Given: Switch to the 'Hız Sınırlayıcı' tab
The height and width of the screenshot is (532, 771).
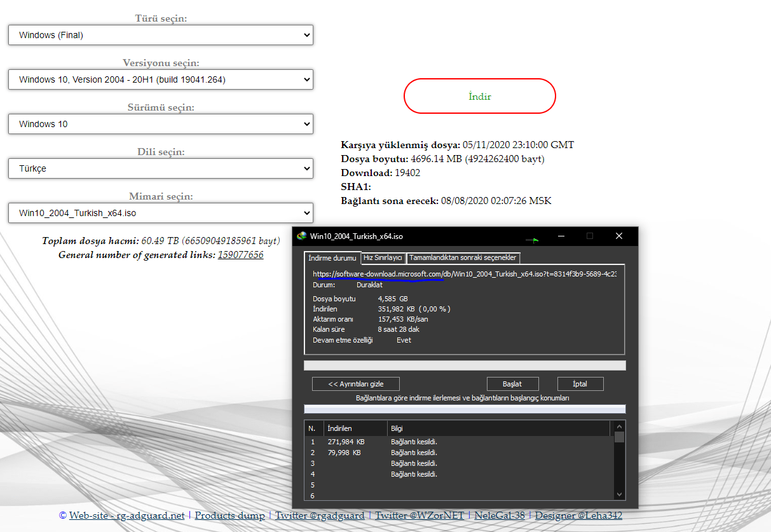Looking at the screenshot, I should tap(383, 257).
